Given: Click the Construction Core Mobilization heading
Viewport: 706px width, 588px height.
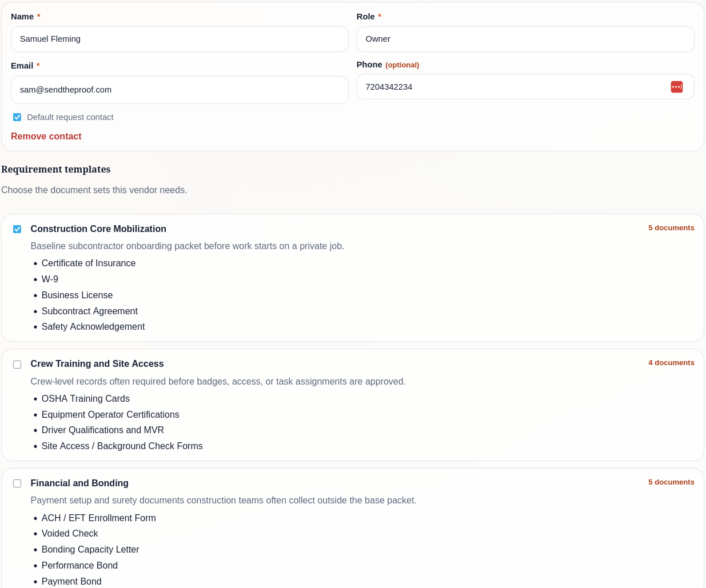Looking at the screenshot, I should coord(98,229).
